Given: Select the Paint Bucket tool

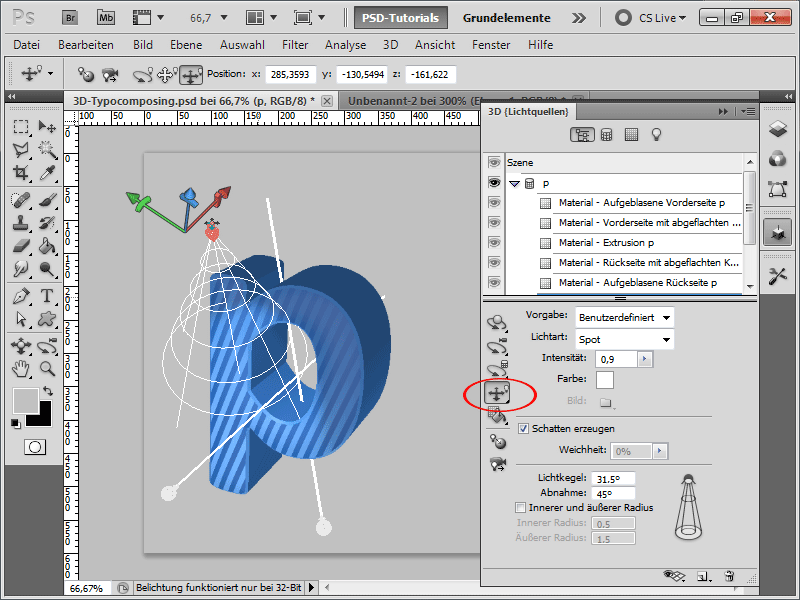Looking at the screenshot, I should pos(47,246).
